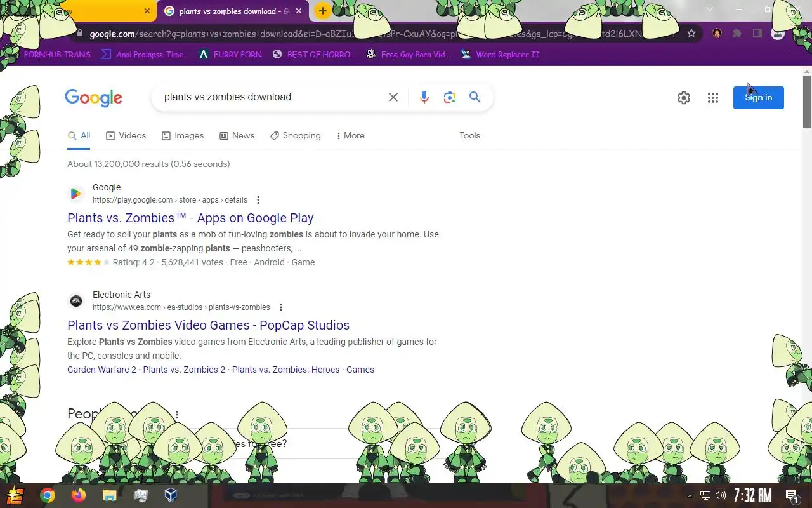Open the taskbar clock showing 7:32 AM
Viewport: 812px width, 508px height.
click(753, 496)
